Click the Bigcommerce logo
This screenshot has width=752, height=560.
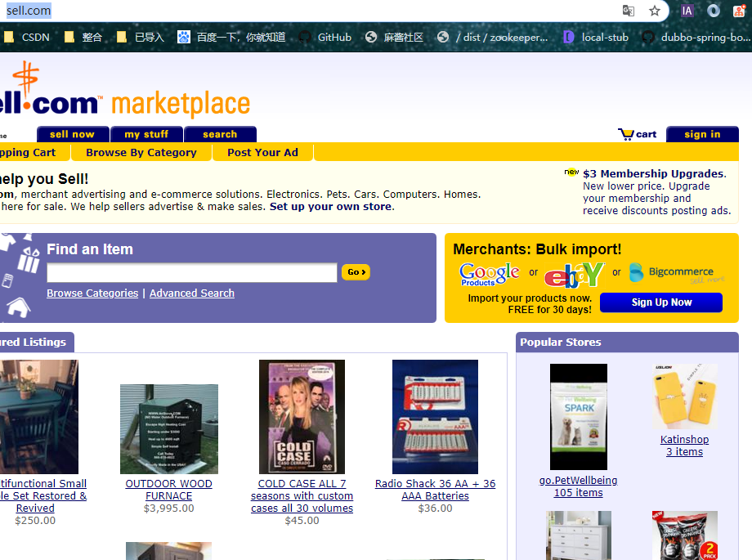(x=676, y=272)
